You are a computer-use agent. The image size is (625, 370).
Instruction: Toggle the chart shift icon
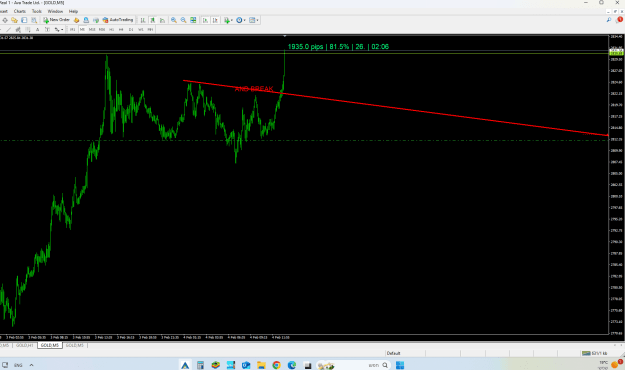click(x=215, y=20)
